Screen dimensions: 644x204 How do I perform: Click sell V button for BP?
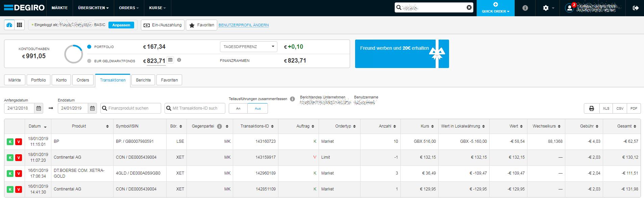tap(19, 141)
